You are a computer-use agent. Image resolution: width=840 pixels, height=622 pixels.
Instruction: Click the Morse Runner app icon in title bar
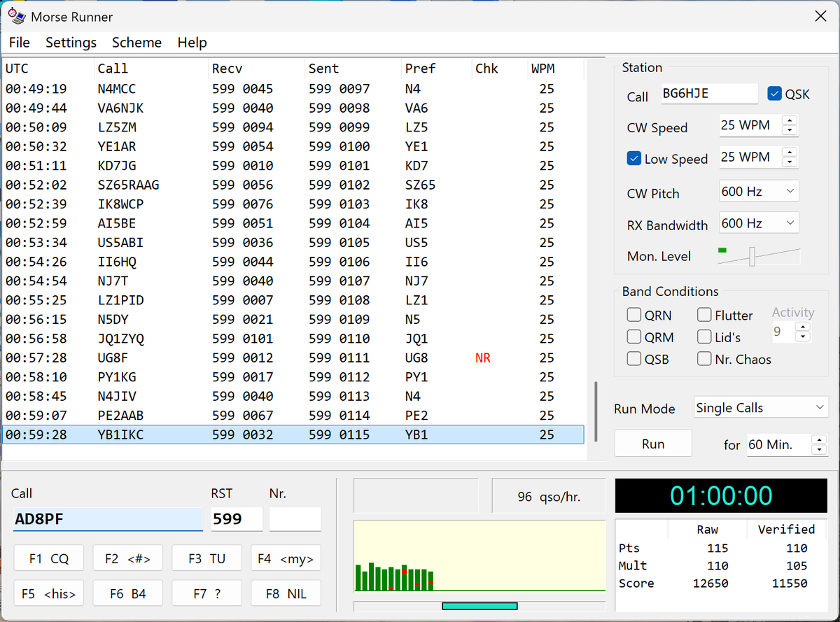[x=16, y=16]
